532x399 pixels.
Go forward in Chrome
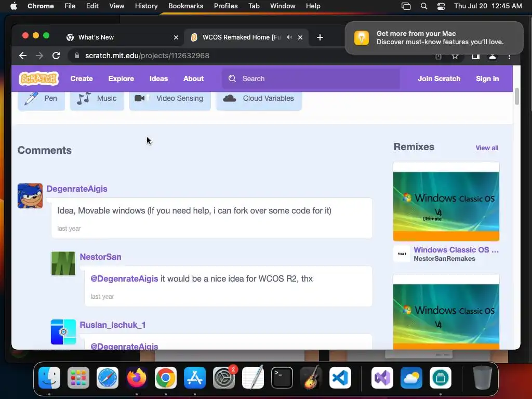coord(39,56)
